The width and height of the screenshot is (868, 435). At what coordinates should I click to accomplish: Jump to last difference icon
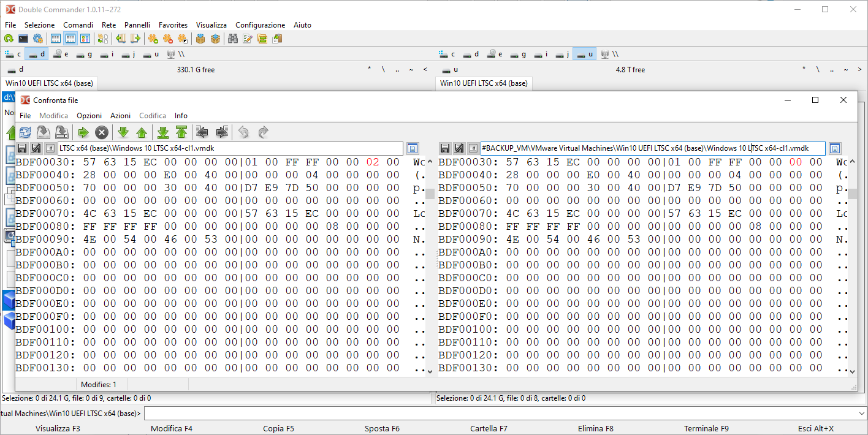163,132
